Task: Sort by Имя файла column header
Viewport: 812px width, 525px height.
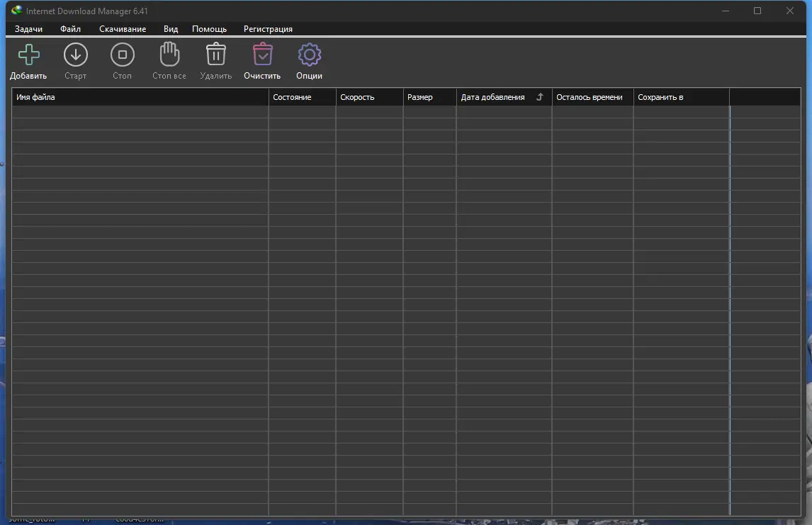Action: 140,97
